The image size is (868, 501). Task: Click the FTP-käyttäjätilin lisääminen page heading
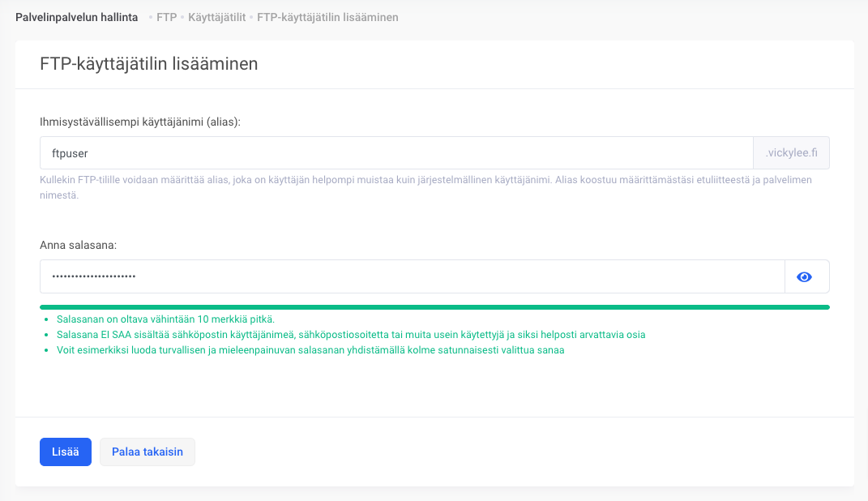[149, 64]
